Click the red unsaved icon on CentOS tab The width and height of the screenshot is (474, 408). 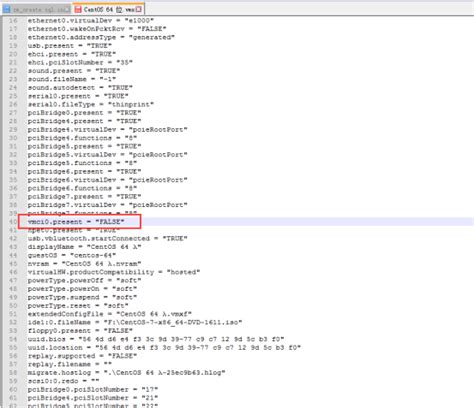click(78, 9)
